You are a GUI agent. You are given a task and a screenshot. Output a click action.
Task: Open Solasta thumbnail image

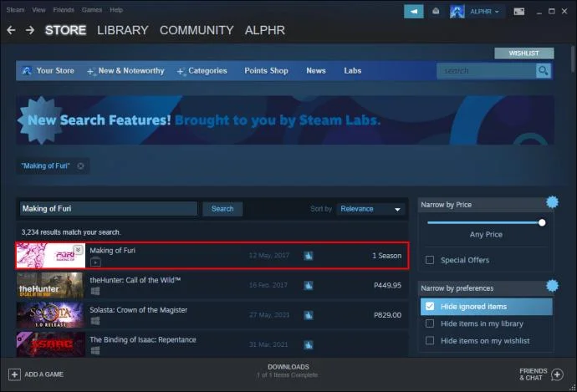click(x=50, y=315)
